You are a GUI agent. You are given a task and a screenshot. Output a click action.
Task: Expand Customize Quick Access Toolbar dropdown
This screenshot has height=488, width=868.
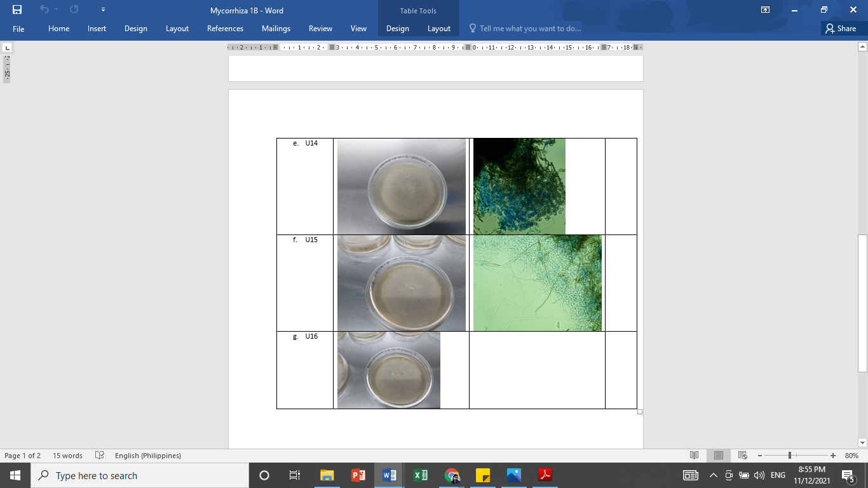[103, 10]
